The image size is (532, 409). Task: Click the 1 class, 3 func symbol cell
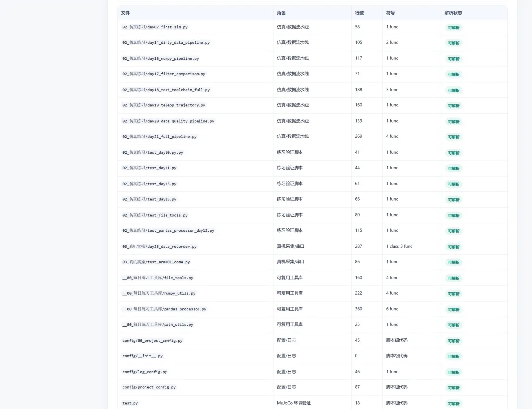(x=399, y=246)
